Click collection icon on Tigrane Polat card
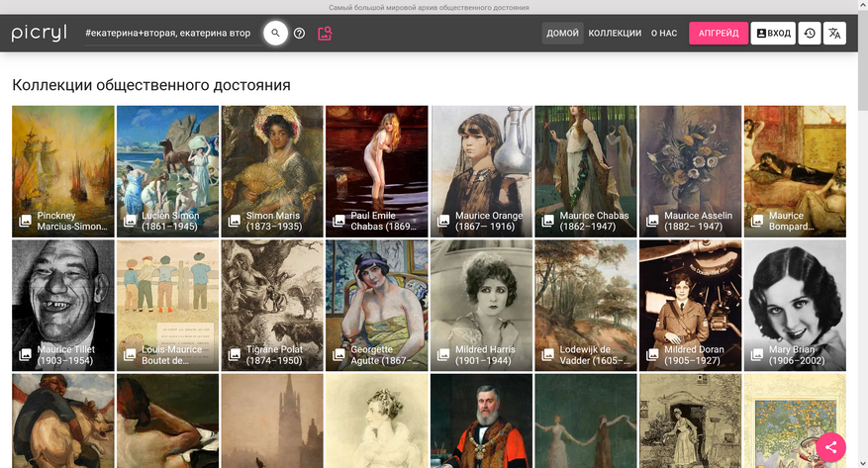The width and height of the screenshot is (868, 468). click(235, 354)
